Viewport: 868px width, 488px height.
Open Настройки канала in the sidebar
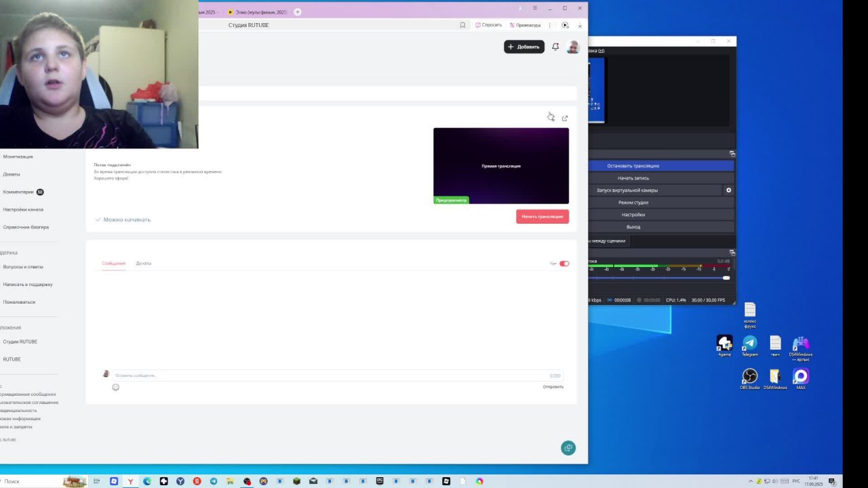[23, 209]
